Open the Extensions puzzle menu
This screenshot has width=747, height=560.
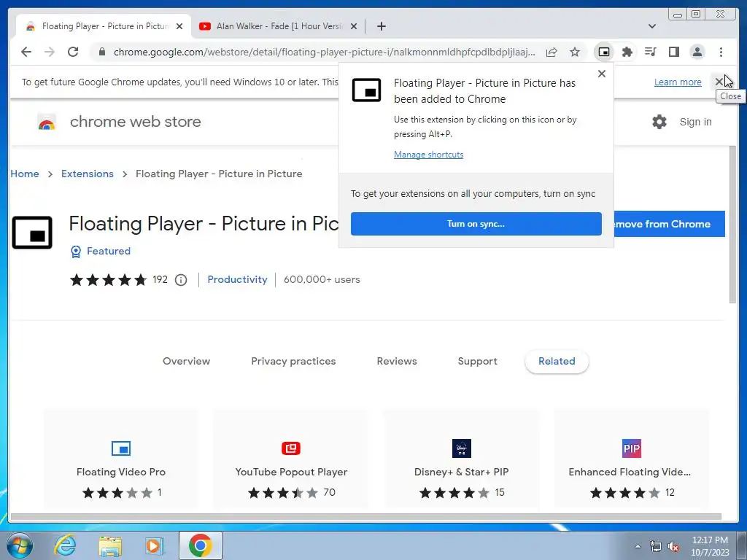point(627,52)
